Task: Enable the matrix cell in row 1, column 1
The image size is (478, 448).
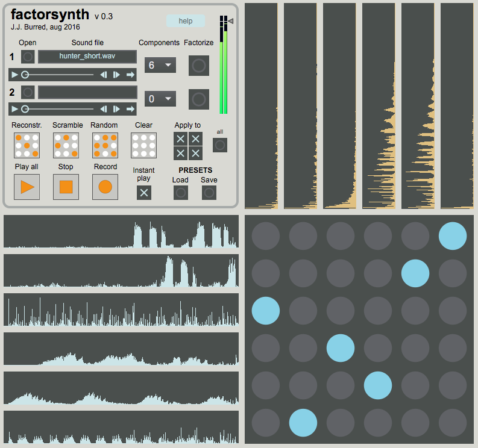Action: click(x=265, y=236)
